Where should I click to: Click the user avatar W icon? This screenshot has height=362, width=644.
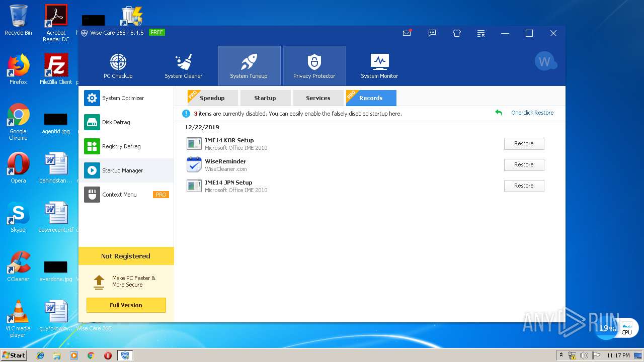(545, 61)
